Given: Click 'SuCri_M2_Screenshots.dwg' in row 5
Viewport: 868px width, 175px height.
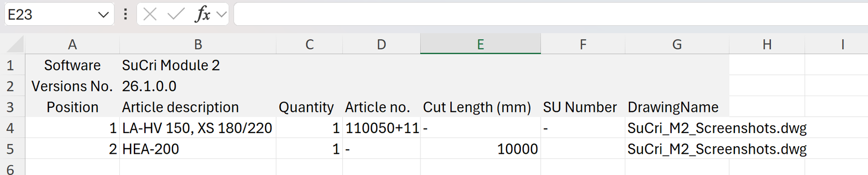Looking at the screenshot, I should (717, 149).
